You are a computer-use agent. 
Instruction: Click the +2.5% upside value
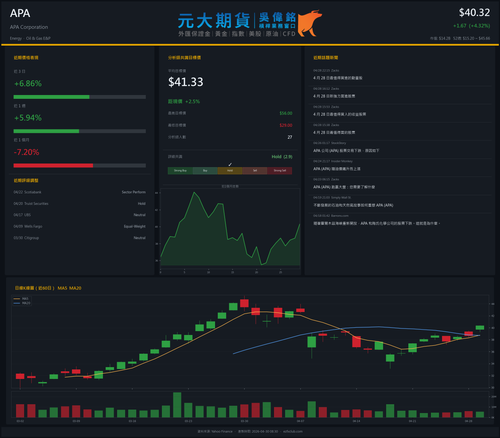pos(193,101)
